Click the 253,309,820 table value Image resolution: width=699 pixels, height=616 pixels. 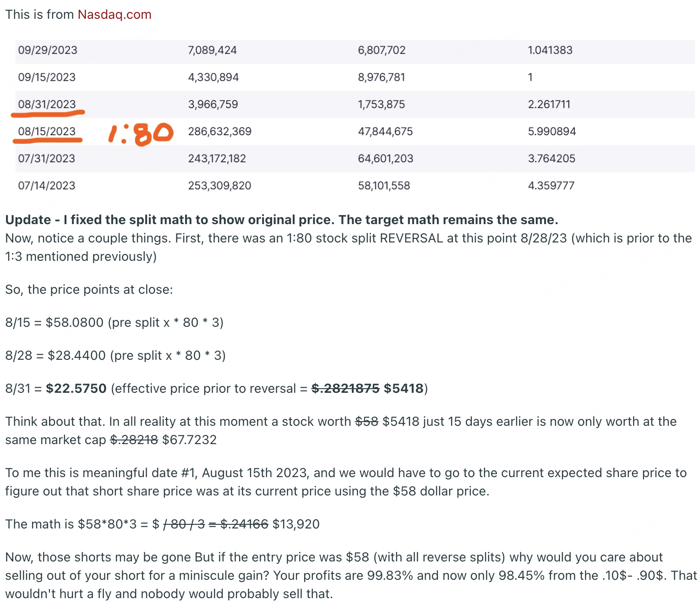220,186
